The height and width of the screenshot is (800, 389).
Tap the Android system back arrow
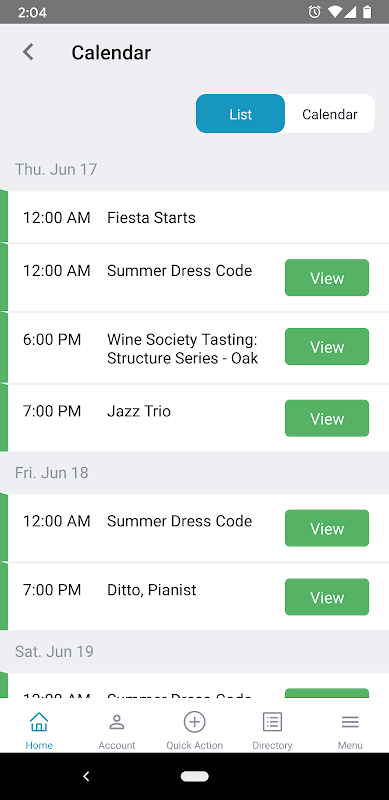[86, 777]
